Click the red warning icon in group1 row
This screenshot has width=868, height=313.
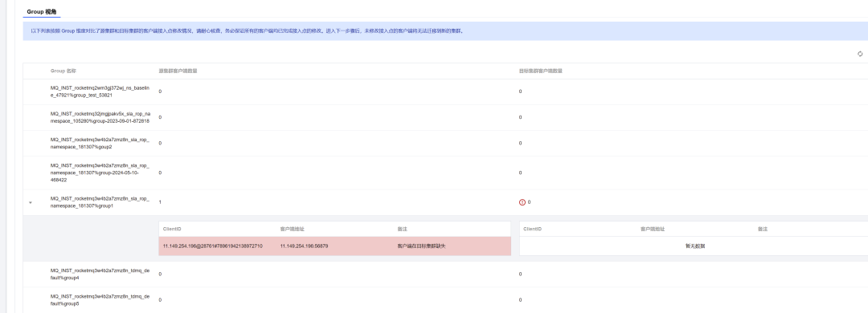522,202
